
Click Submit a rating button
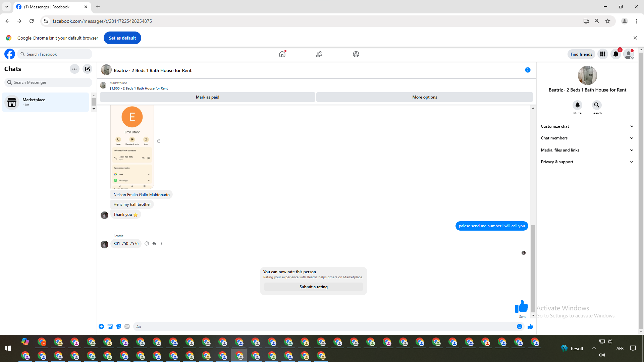click(313, 287)
